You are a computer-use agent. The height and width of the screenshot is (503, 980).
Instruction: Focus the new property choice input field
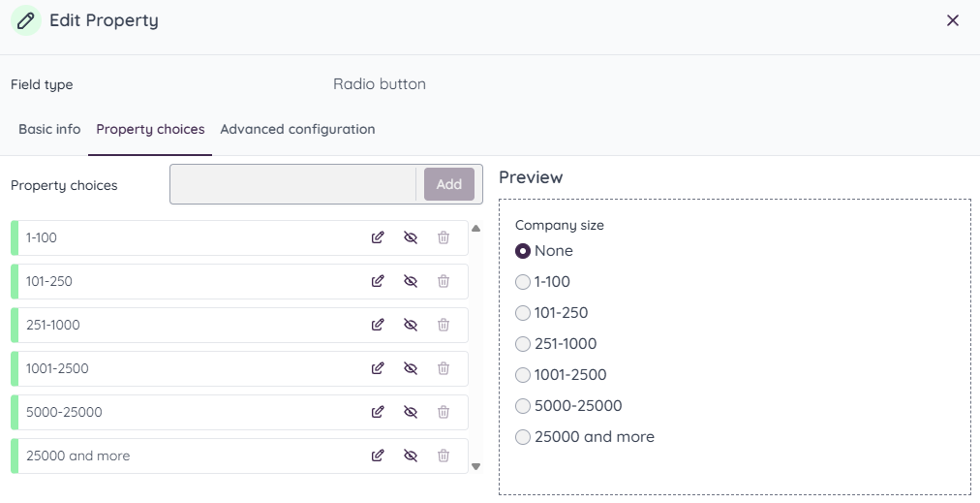tap(293, 184)
